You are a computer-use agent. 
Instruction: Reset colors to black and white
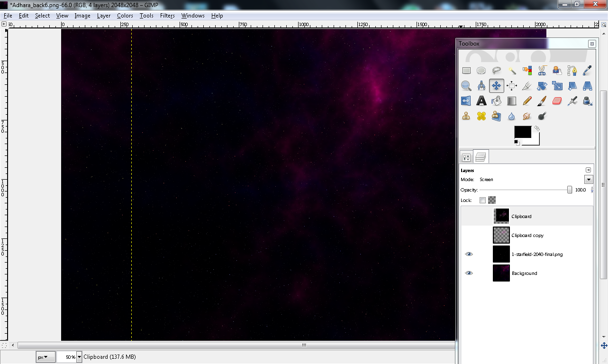(517, 142)
